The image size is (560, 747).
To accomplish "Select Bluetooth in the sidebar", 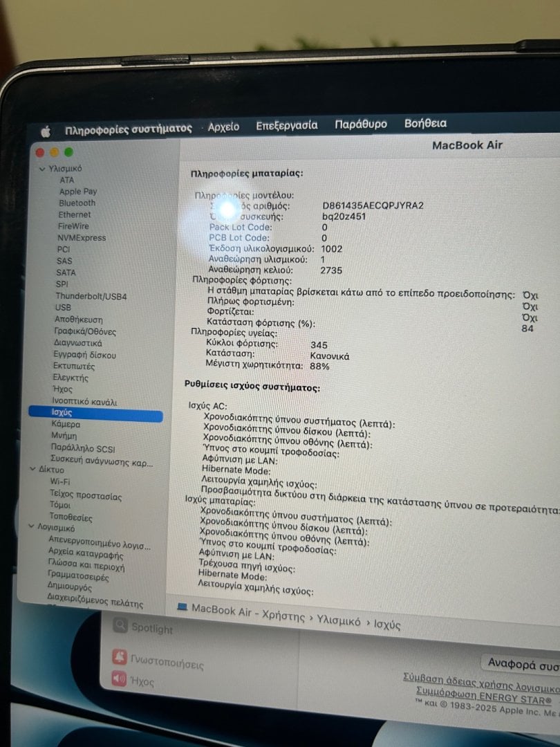I will pyautogui.click(x=77, y=203).
